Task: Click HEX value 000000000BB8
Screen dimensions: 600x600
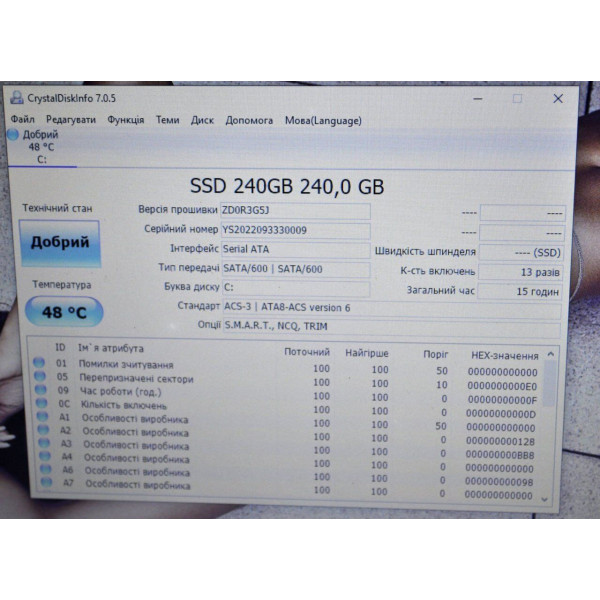Action: pyautogui.click(x=500, y=455)
